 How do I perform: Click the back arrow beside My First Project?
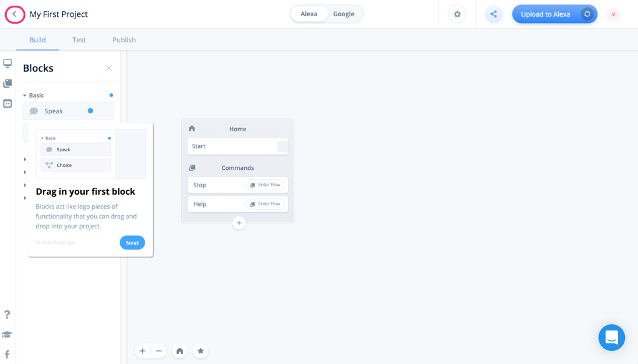coord(15,14)
